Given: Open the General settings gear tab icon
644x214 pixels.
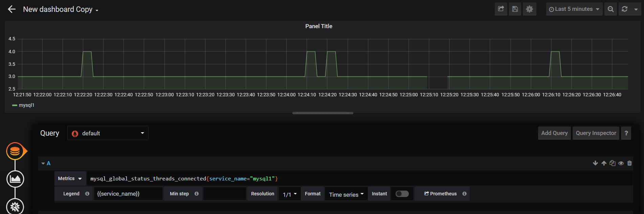Looking at the screenshot, I should (15, 206).
